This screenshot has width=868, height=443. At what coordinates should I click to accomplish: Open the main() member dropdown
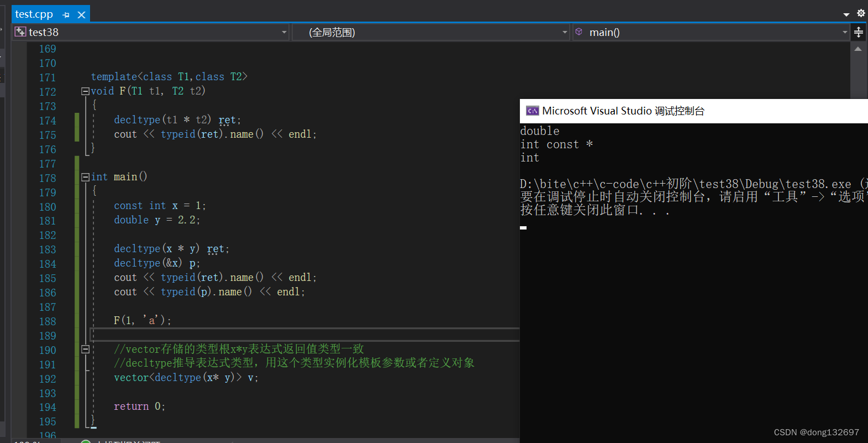click(845, 32)
